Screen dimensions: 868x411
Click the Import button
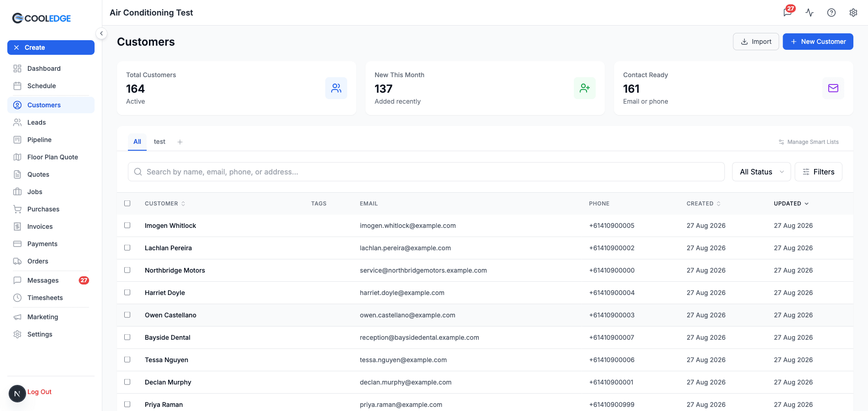[756, 42]
